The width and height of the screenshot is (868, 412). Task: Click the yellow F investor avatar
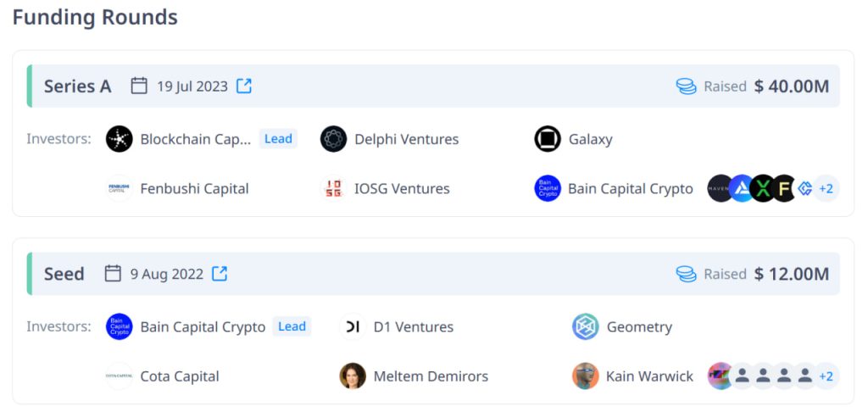coord(784,189)
